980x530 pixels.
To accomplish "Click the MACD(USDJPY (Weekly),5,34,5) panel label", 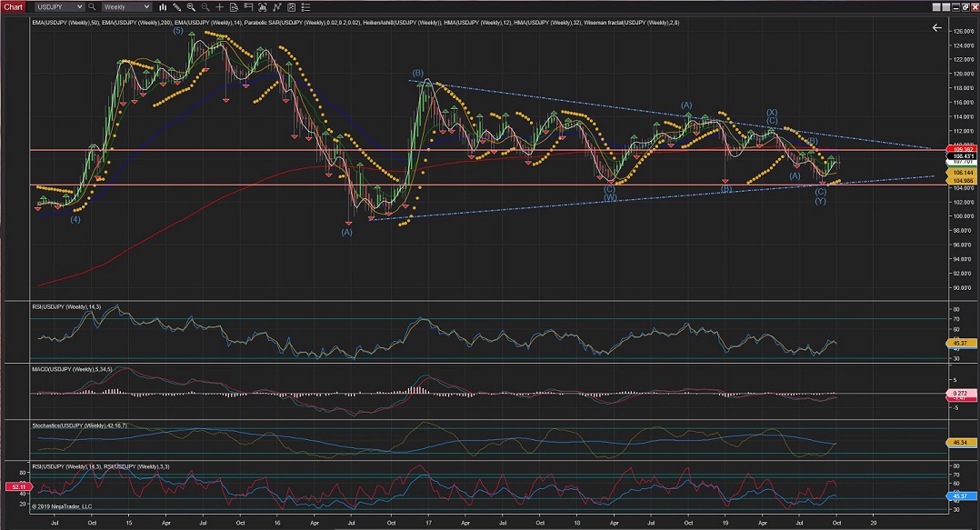I will tap(72, 369).
